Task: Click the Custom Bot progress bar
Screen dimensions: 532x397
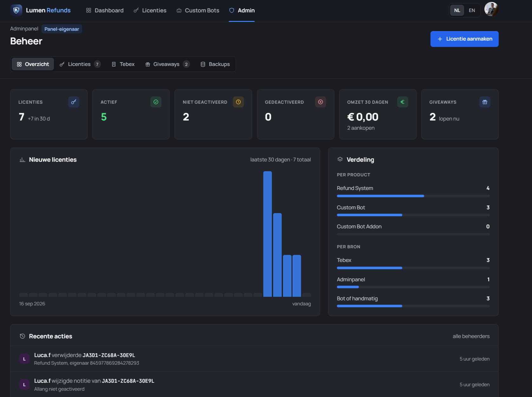Action: click(413, 215)
